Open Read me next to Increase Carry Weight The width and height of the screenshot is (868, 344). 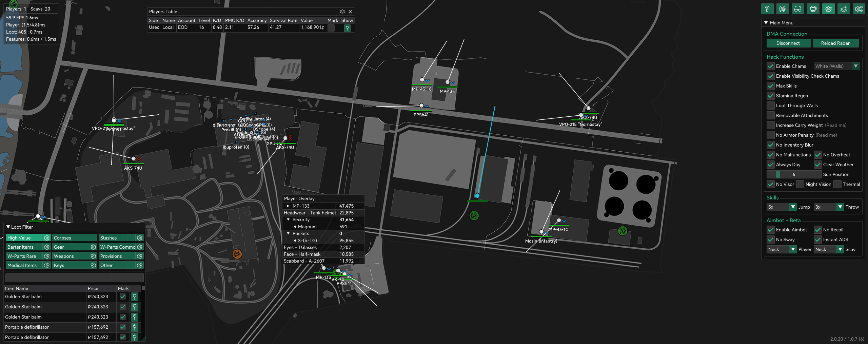click(x=836, y=125)
